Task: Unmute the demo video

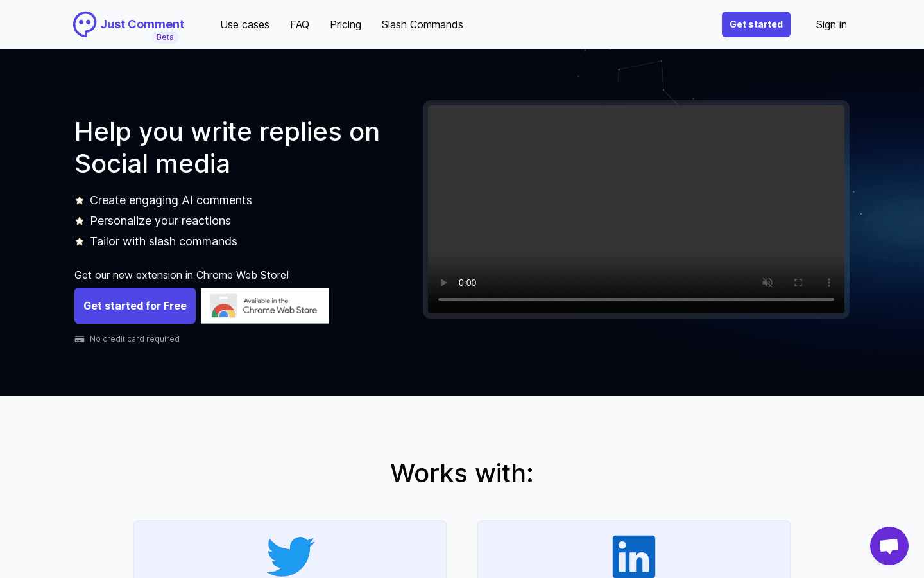Action: [x=767, y=283]
